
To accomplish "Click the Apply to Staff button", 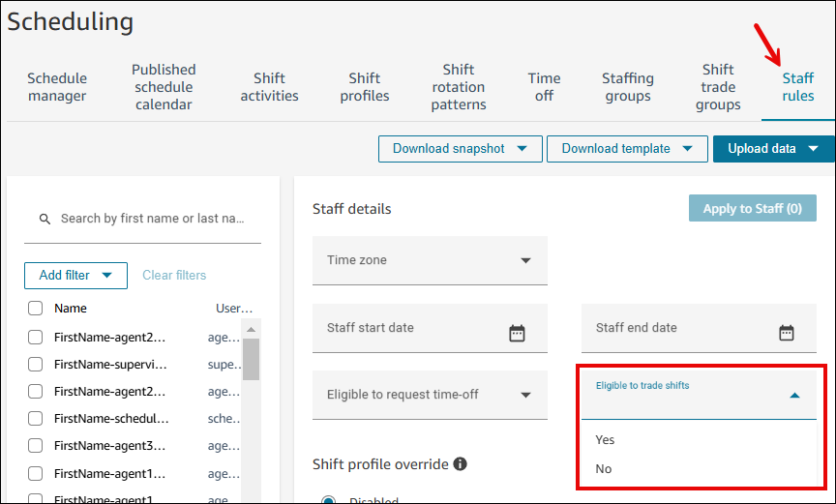I will [752, 209].
